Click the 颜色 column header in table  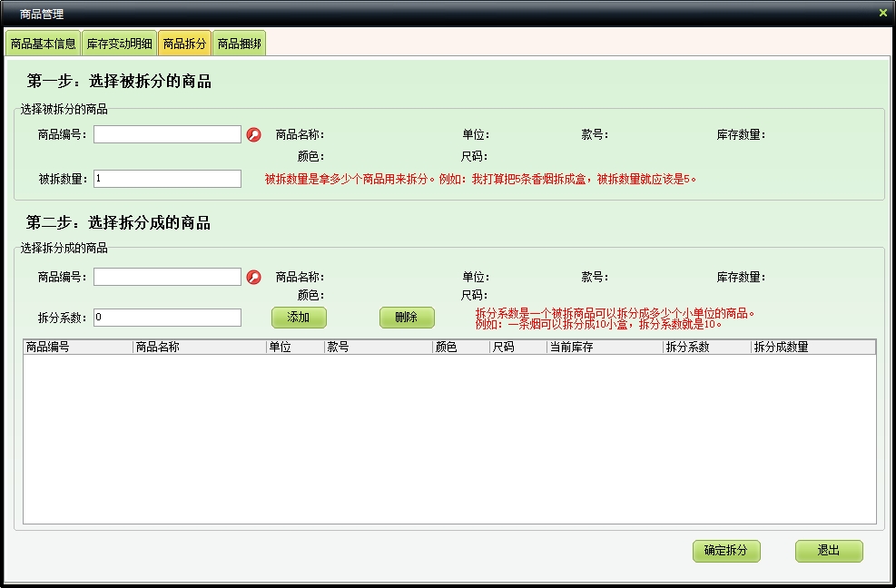460,347
